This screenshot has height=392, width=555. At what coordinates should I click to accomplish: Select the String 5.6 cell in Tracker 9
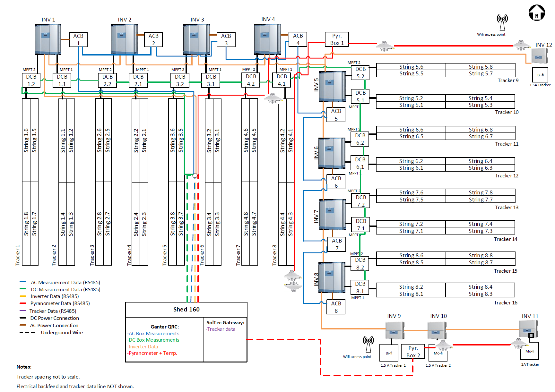411,67
